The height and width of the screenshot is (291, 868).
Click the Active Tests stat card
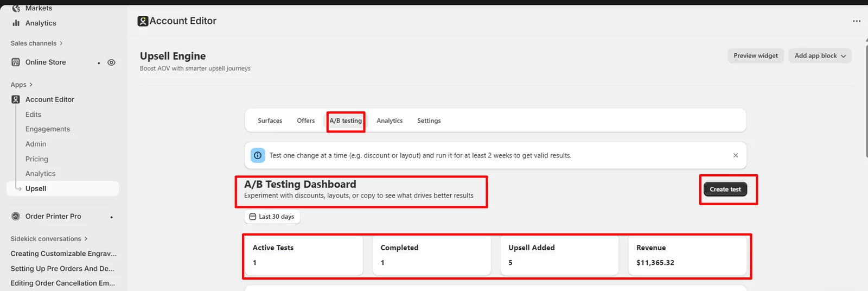304,255
